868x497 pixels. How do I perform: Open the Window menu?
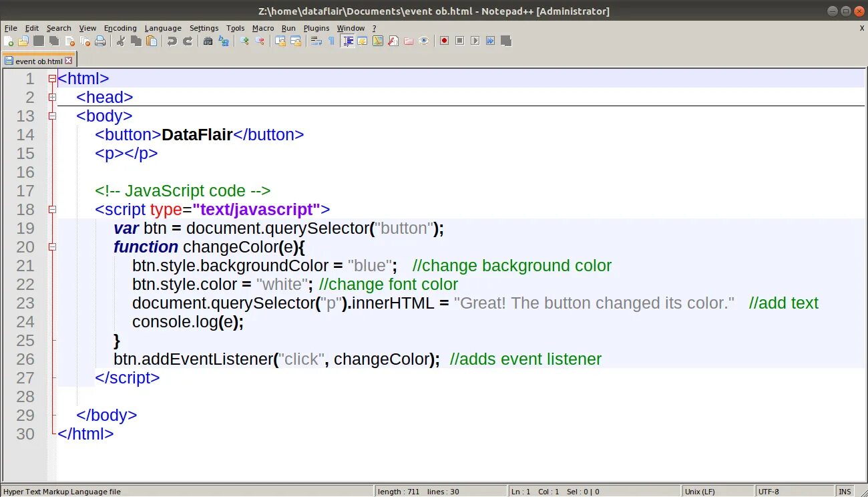tap(351, 28)
